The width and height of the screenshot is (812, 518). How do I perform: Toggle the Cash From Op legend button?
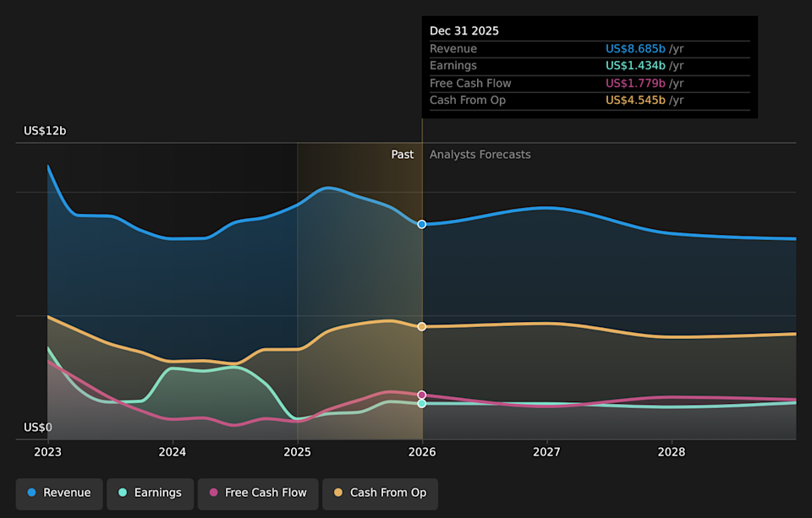point(380,493)
